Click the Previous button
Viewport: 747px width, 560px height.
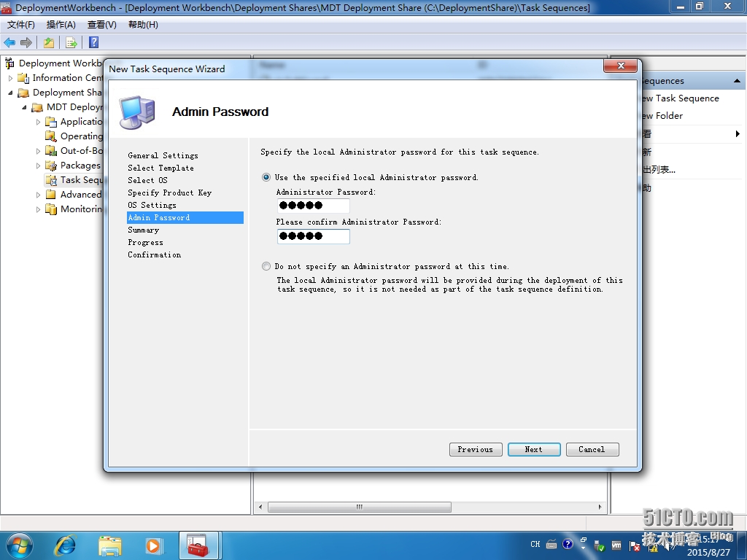[476, 449]
